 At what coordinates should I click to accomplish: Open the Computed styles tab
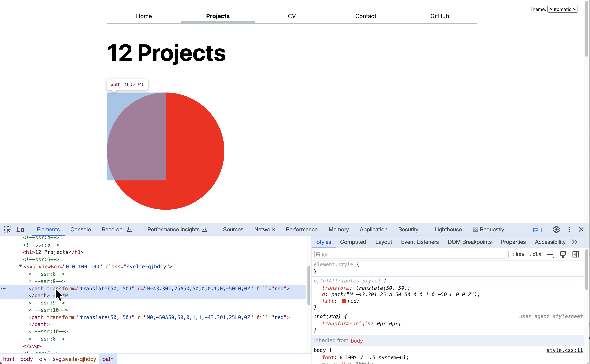tap(353, 242)
